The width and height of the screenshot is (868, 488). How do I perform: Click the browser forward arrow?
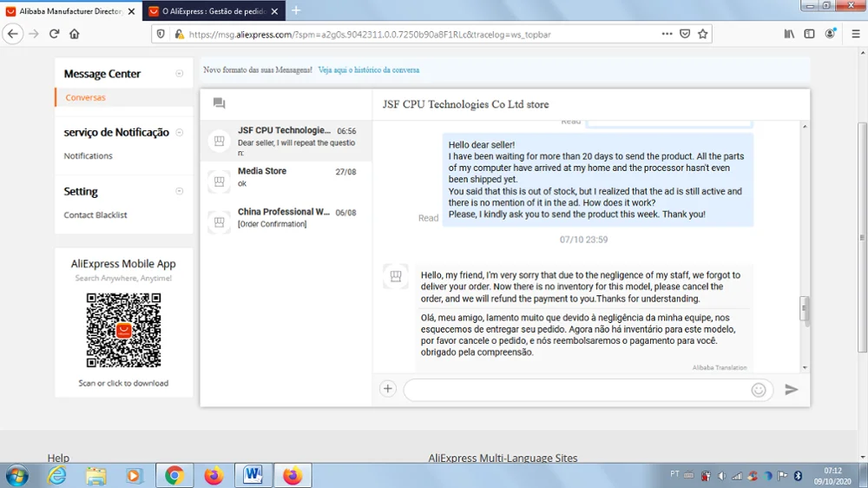(34, 34)
